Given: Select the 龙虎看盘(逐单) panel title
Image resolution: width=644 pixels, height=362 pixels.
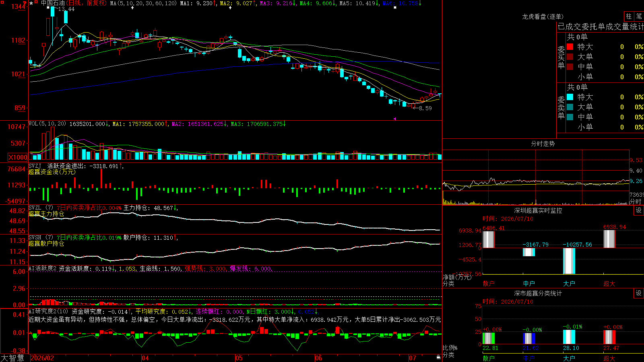Looking at the screenshot, I should click(x=543, y=16).
